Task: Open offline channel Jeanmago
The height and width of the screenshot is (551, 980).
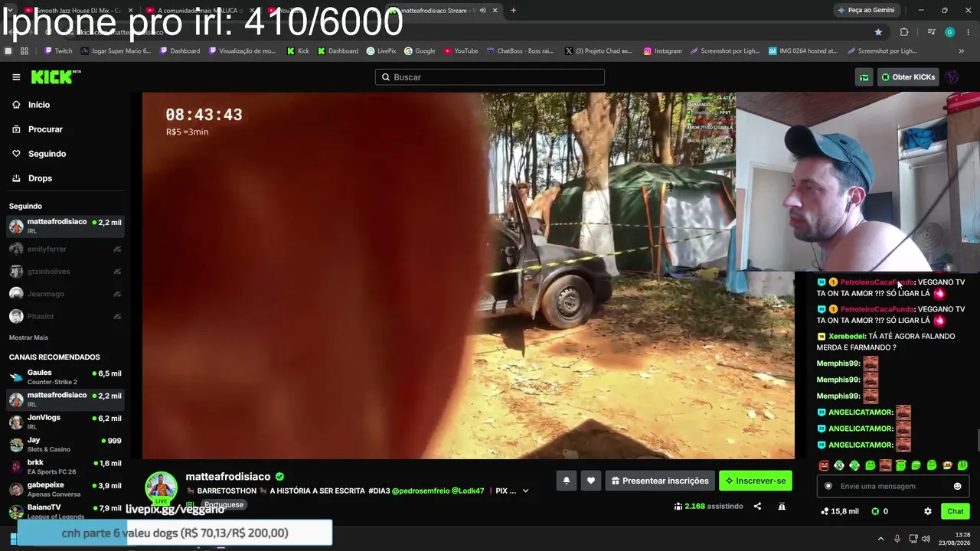Action: coord(65,294)
